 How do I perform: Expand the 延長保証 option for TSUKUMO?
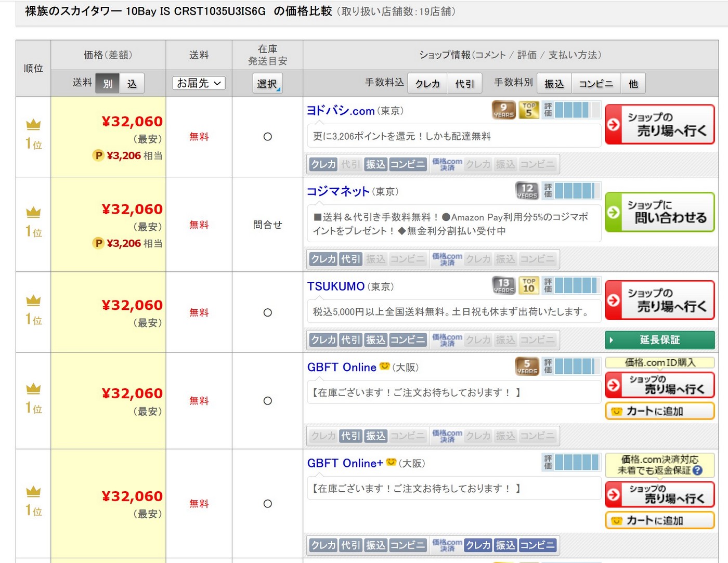[x=660, y=340]
